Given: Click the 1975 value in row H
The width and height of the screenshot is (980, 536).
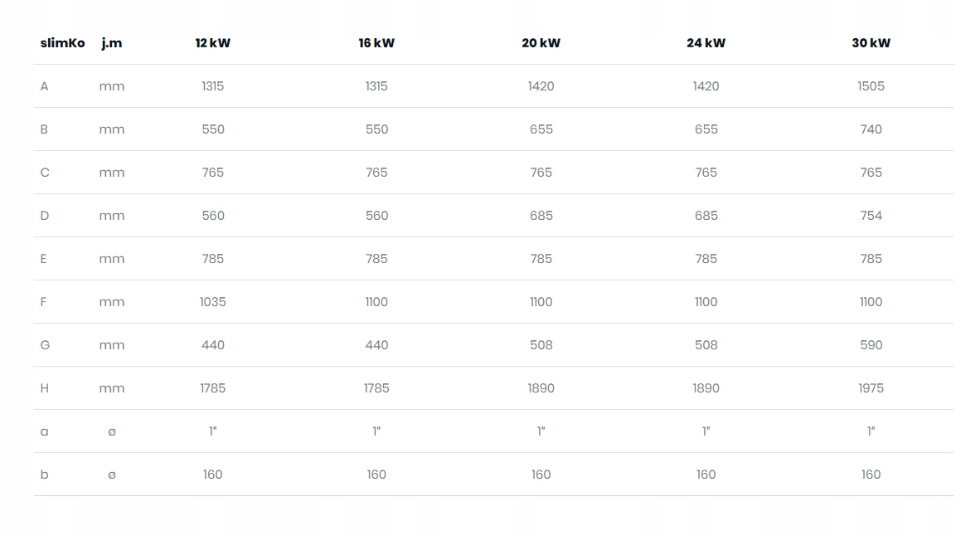Looking at the screenshot, I should click(871, 388).
